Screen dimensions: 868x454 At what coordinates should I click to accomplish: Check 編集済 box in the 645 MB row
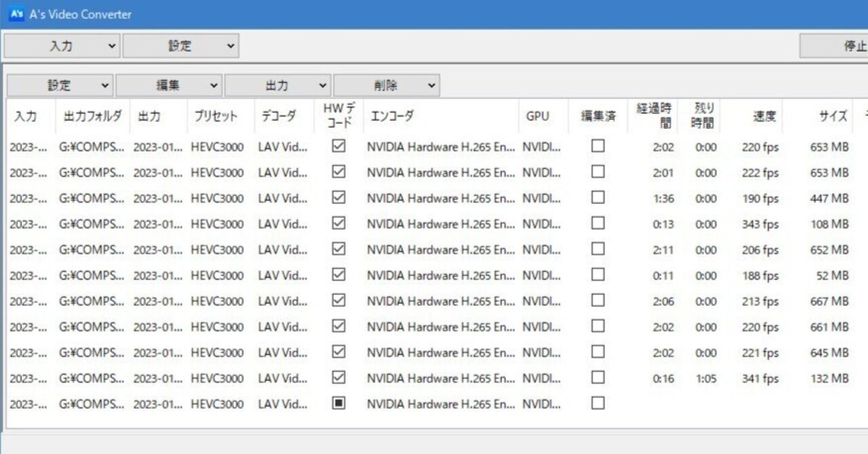[x=597, y=352]
